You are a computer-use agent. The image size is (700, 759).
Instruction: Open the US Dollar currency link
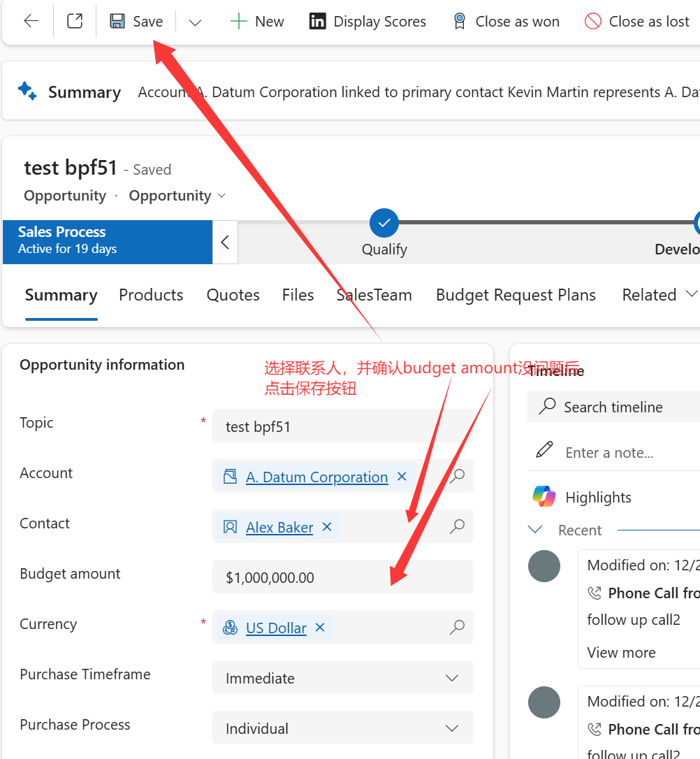[x=276, y=628]
